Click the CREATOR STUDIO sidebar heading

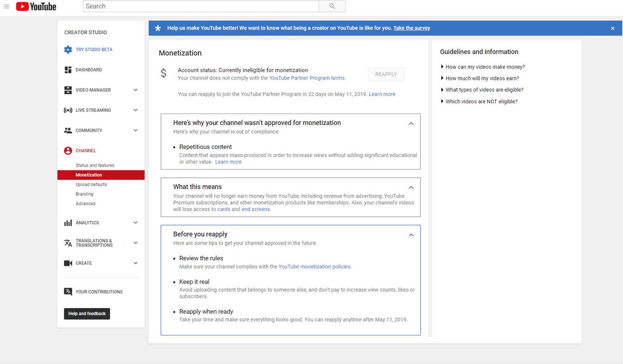click(x=86, y=33)
